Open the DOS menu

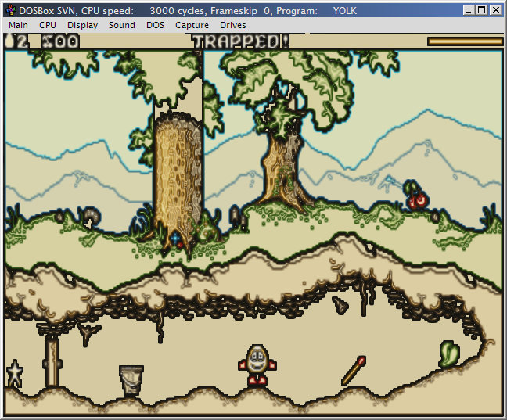pos(155,25)
